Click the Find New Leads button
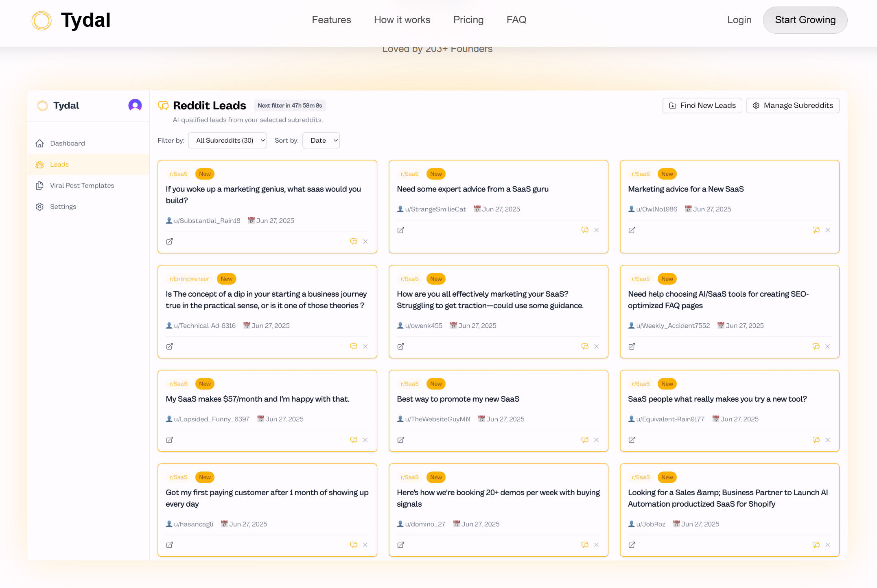This screenshot has height=588, width=877. [x=702, y=105]
